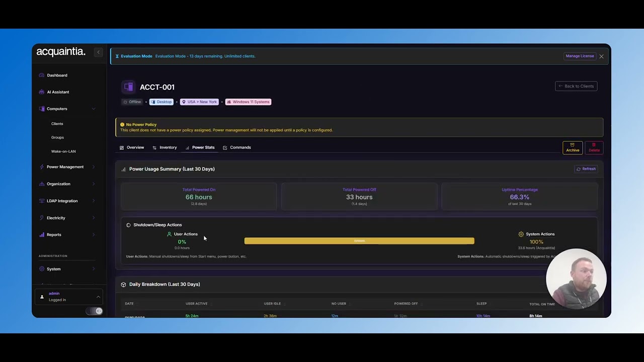The height and width of the screenshot is (362, 644).
Task: Click the 66.3% uptime value
Action: pos(520,197)
